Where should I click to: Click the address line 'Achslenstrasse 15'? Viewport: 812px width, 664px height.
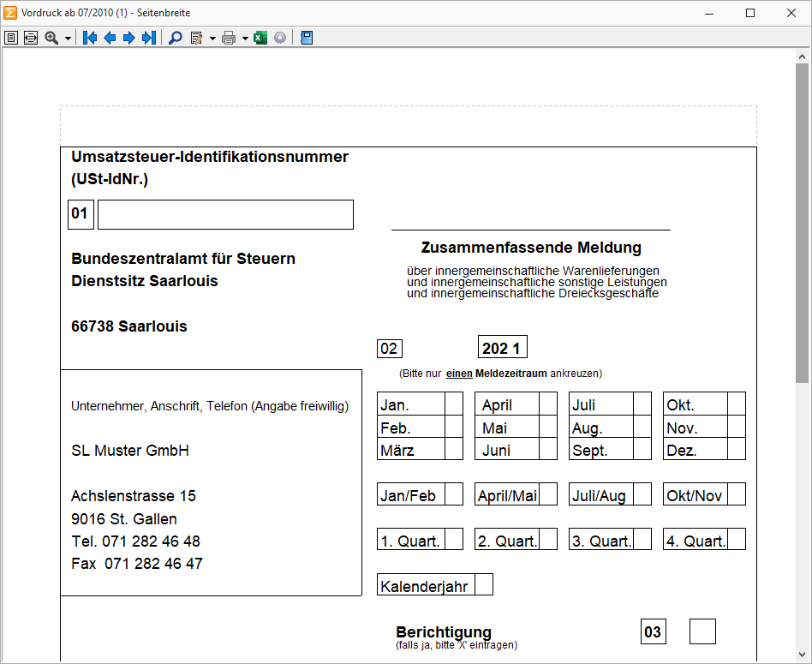(134, 496)
